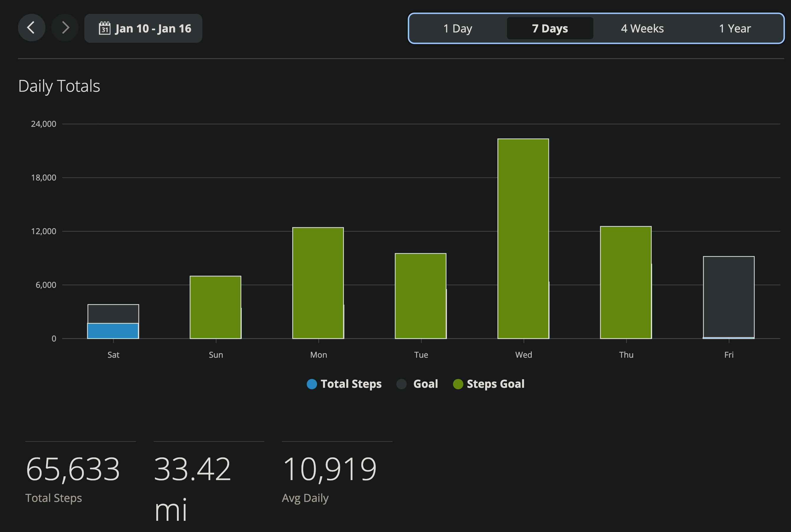The width and height of the screenshot is (791, 532).
Task: Click the calendar icon in date picker
Action: tap(104, 28)
